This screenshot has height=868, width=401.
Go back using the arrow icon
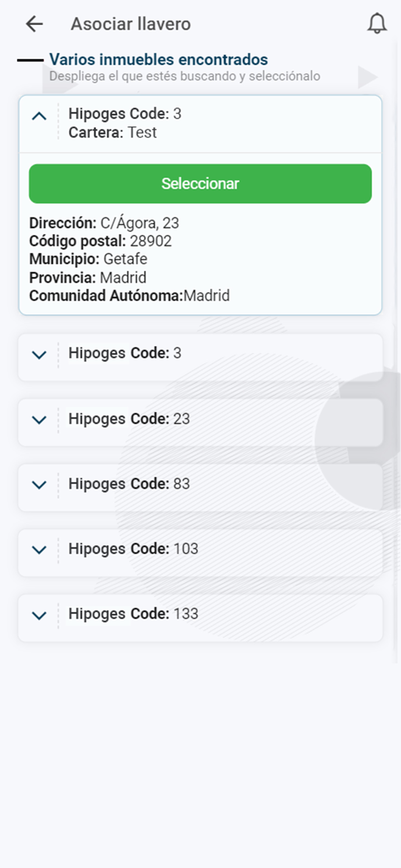(34, 24)
